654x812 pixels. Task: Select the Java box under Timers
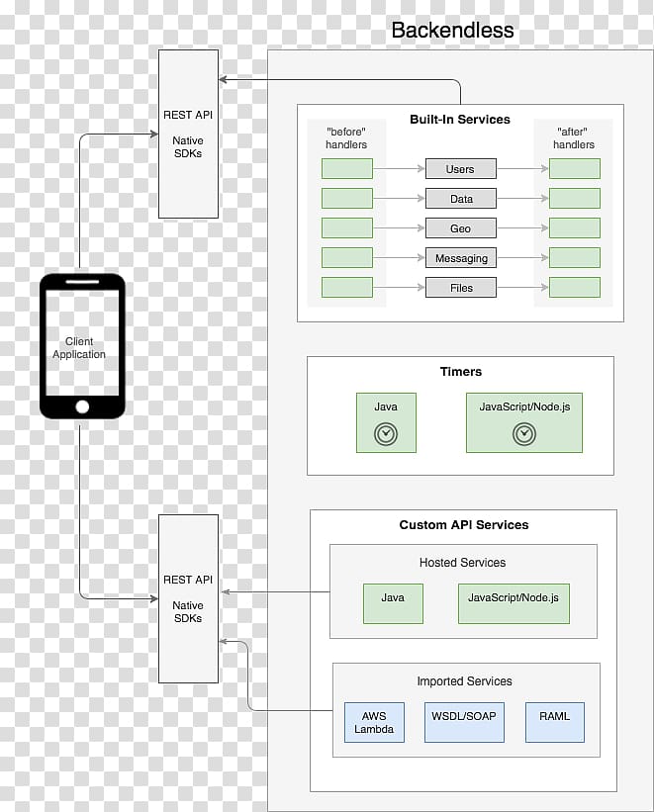(x=386, y=422)
